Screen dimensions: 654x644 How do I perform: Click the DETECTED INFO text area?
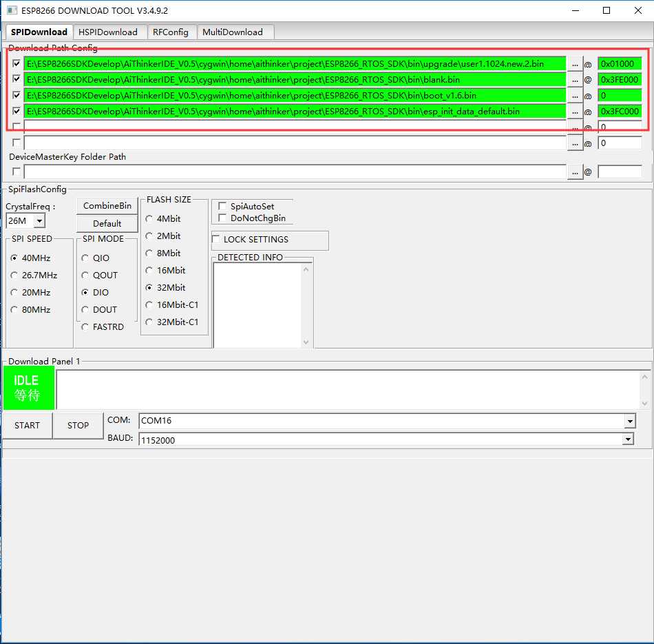257,305
